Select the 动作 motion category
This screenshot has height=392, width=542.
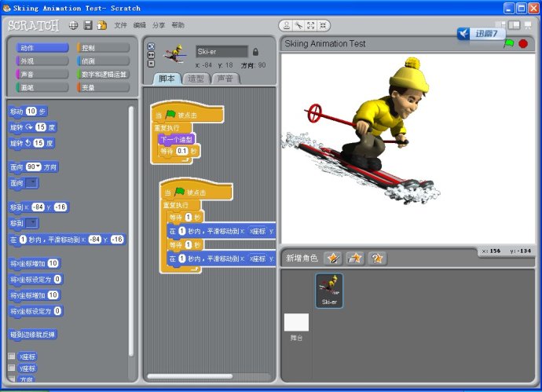click(42, 48)
